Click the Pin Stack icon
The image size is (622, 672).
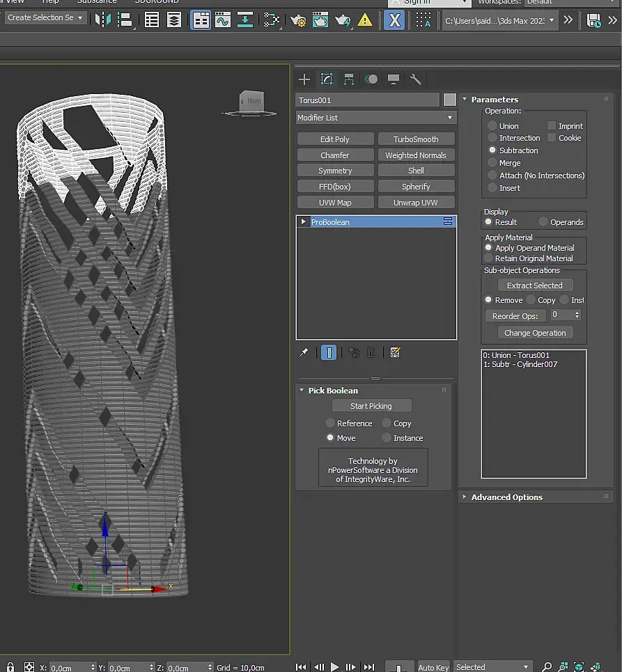click(x=304, y=353)
